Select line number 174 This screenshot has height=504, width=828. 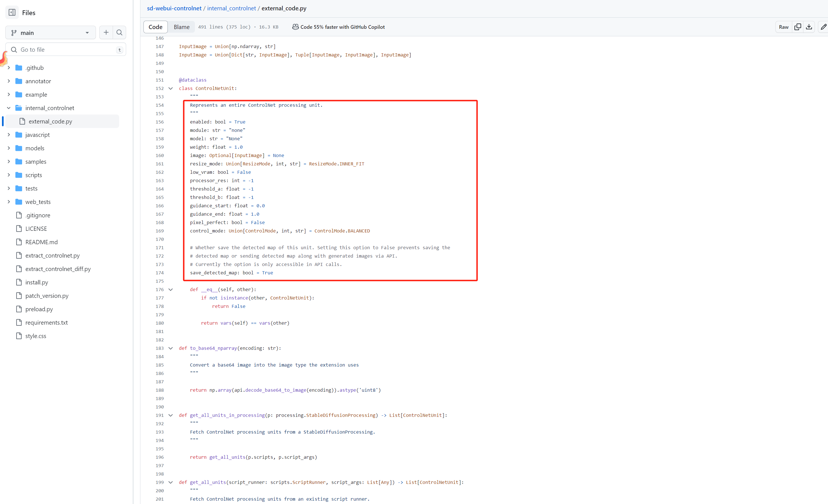(x=160, y=273)
